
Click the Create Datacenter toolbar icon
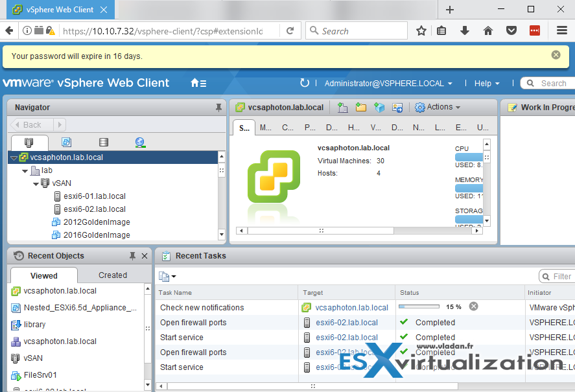point(342,107)
